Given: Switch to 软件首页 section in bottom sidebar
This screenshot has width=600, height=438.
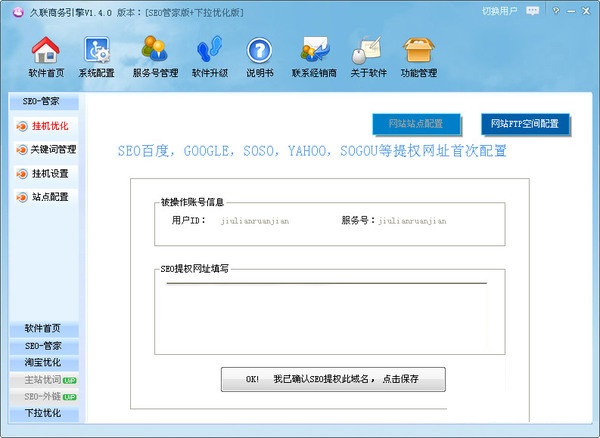Looking at the screenshot, I should pos(44,329).
